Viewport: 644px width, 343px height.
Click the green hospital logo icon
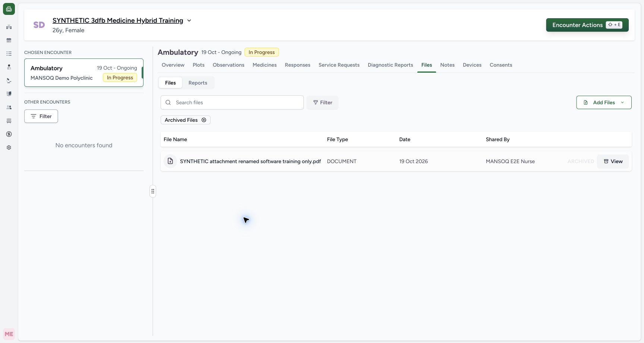[9, 9]
